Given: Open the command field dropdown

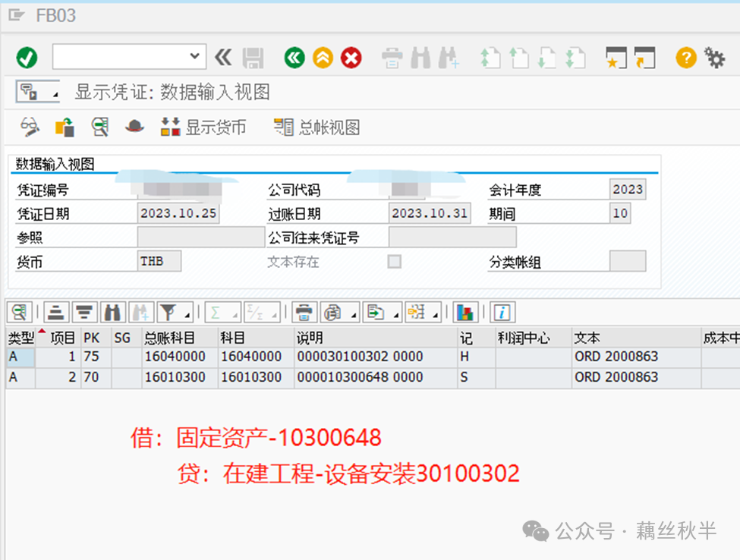Looking at the screenshot, I should click(194, 56).
